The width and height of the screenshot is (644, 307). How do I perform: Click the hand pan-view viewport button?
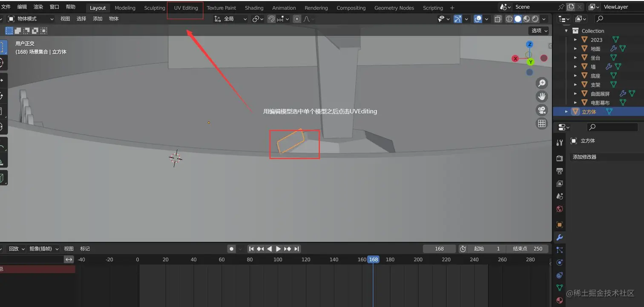click(x=542, y=96)
